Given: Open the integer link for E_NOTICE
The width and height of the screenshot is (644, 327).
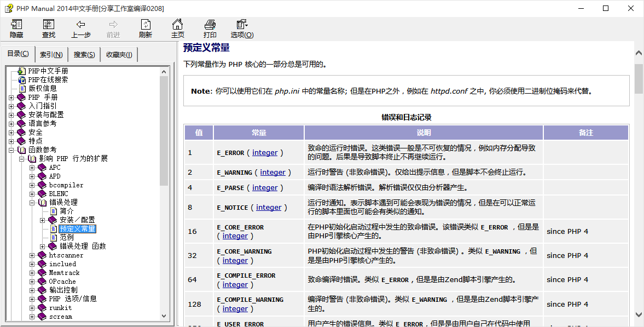Looking at the screenshot, I should tap(269, 207).
